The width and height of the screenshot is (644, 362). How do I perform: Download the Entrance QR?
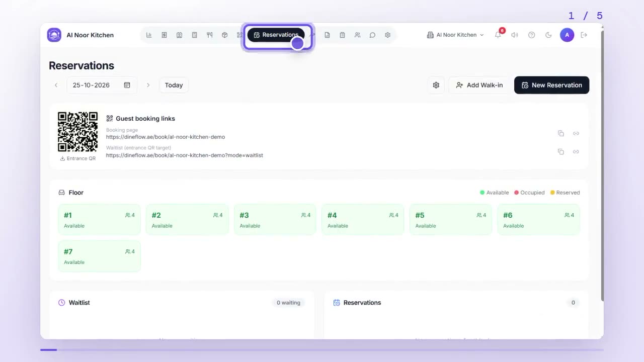point(77,158)
